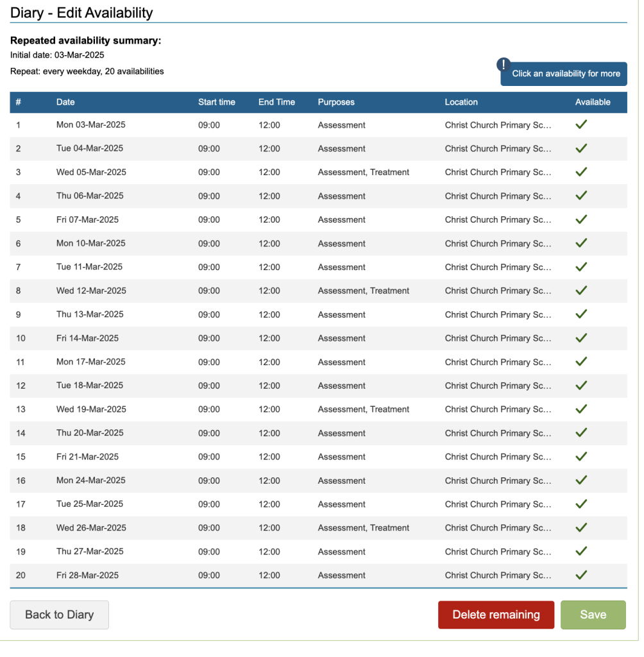Screen dimensions: 644x657
Task: Click the exclamation info icon on tooltip
Action: pos(504,65)
